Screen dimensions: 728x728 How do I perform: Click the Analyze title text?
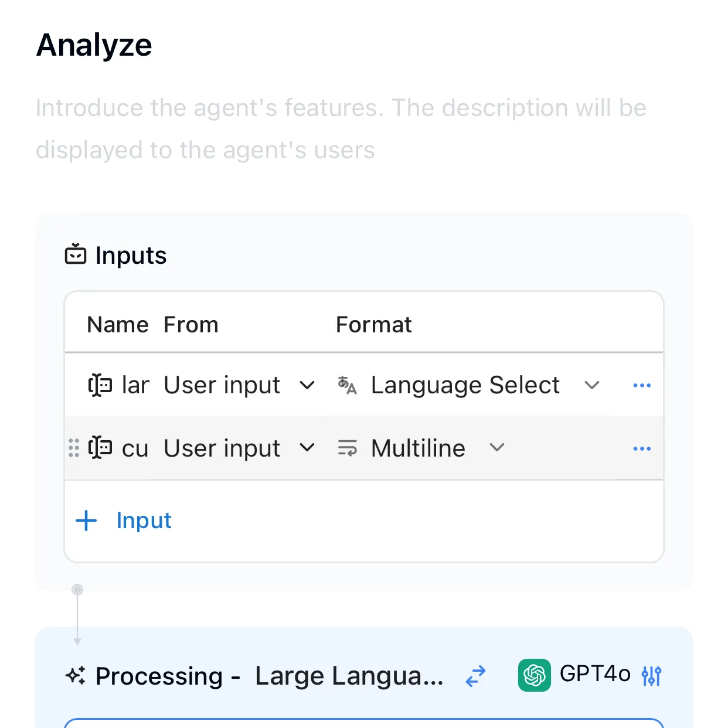94,45
